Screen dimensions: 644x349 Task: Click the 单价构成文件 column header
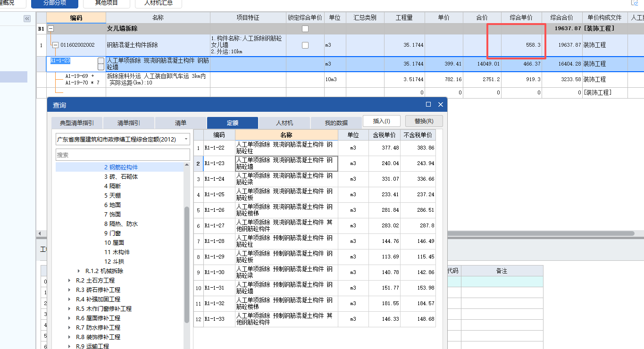(605, 17)
